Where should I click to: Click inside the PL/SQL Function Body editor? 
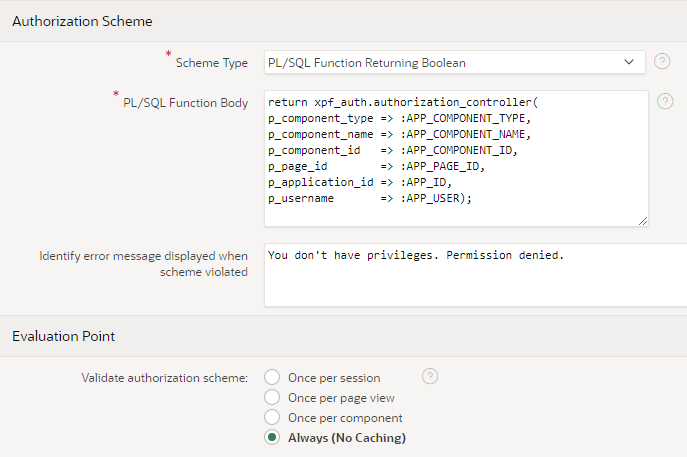pyautogui.click(x=456, y=159)
